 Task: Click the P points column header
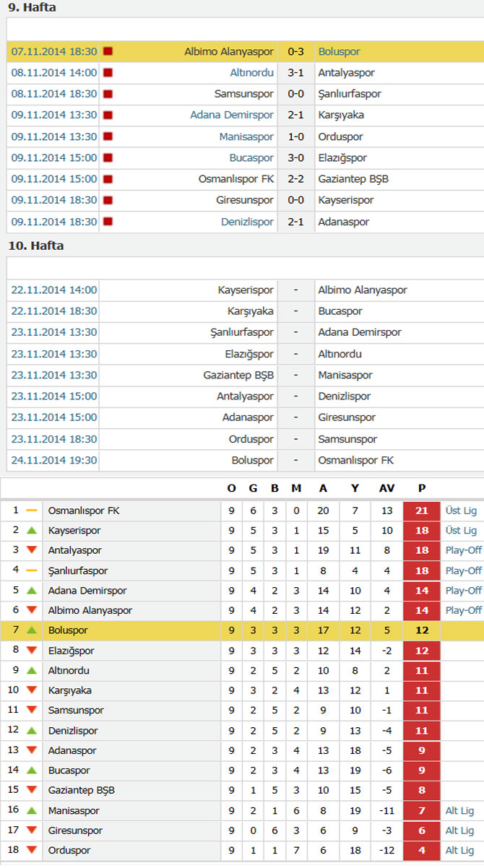(x=422, y=489)
